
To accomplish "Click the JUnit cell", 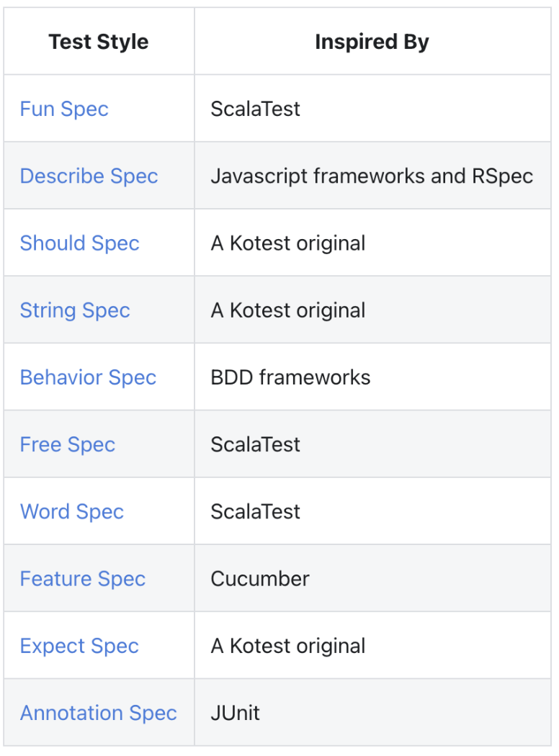I will pos(236,713).
